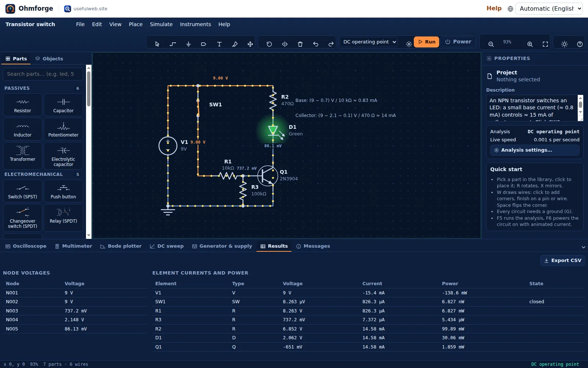Pick the Switch (SPST) part
This screenshot has height=368, width=588.
[22, 191]
